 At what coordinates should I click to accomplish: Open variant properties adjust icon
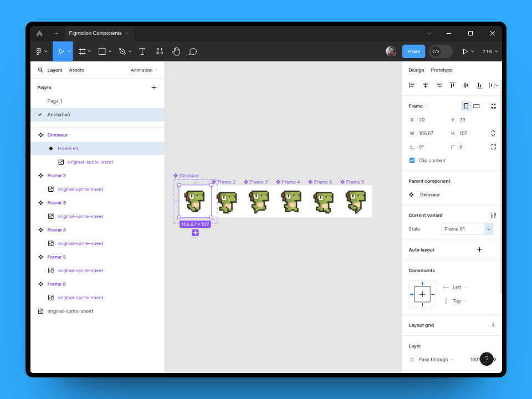(493, 216)
